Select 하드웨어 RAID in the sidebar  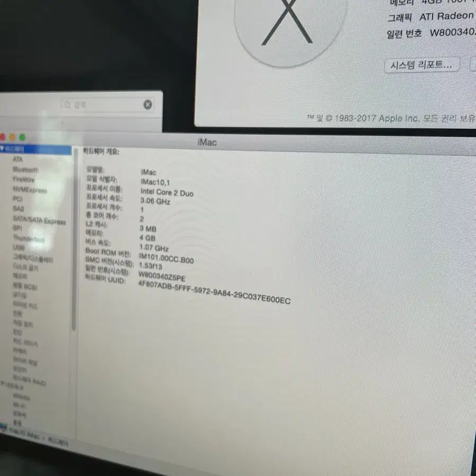pyautogui.click(x=29, y=381)
